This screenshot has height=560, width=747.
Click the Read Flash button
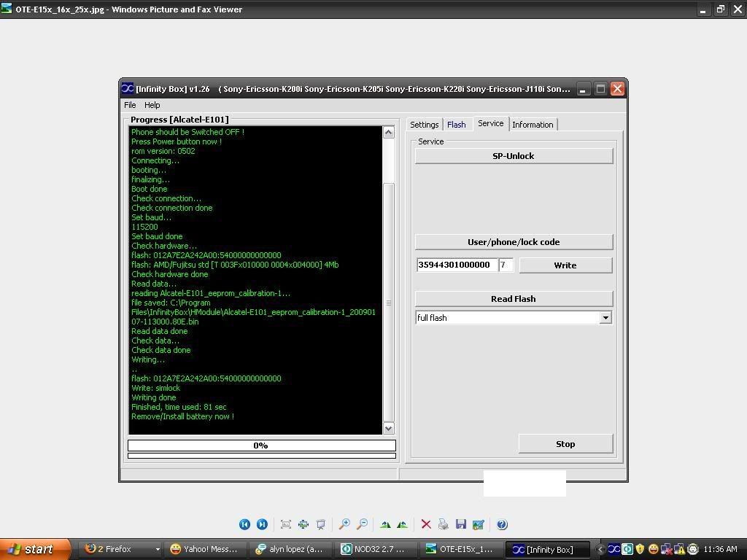point(514,299)
